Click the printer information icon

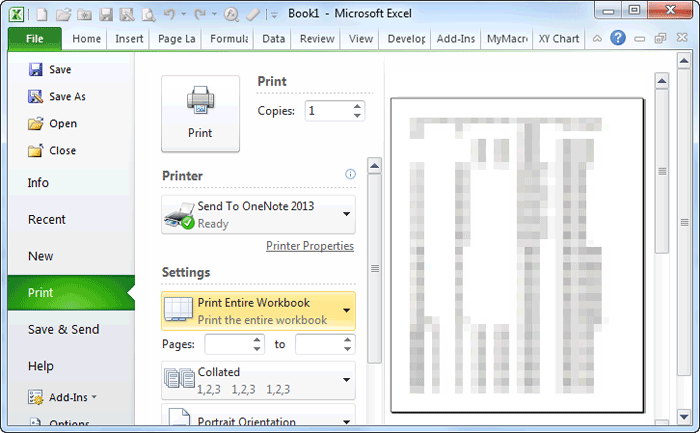coord(350,174)
